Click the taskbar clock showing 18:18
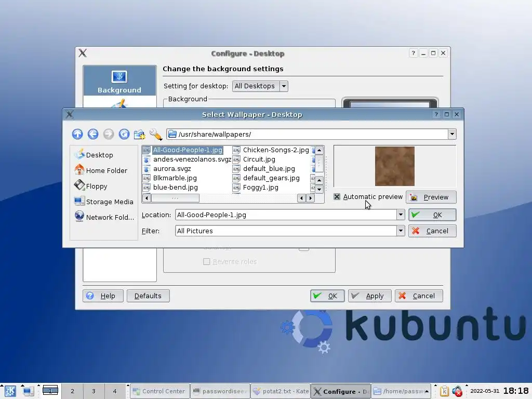532x399 pixels. pyautogui.click(x=516, y=391)
